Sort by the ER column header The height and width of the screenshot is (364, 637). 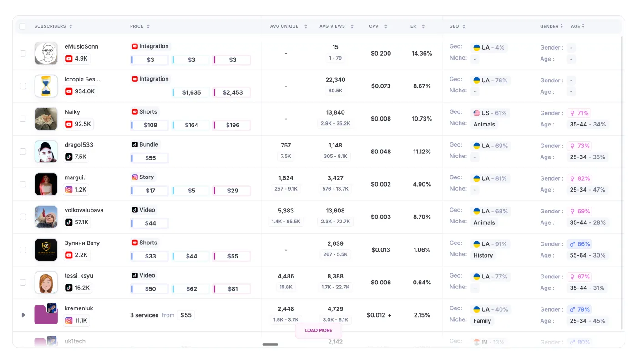pos(417,26)
